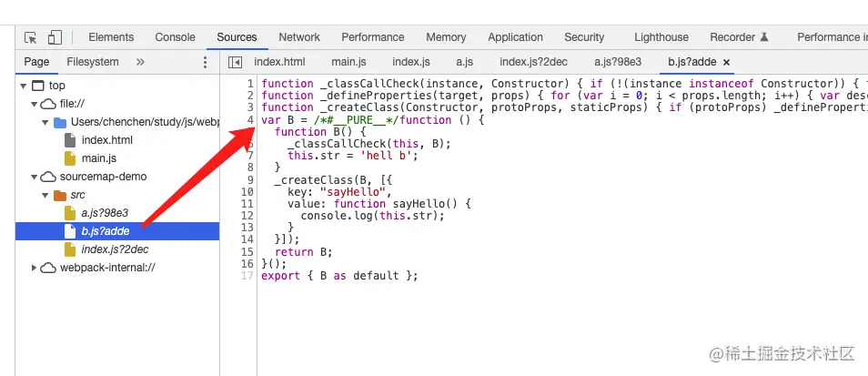Set breakpoint on line number 1
The image size is (868, 376).
tap(250, 84)
